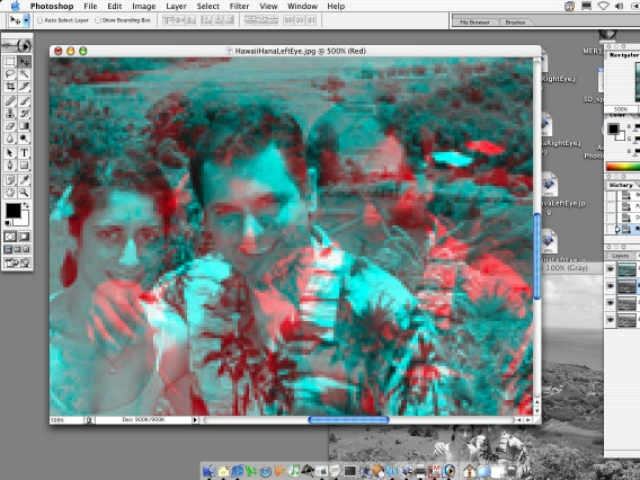Click the horizontal scrollbar of the image window
This screenshot has height=480, width=640.
348,420
